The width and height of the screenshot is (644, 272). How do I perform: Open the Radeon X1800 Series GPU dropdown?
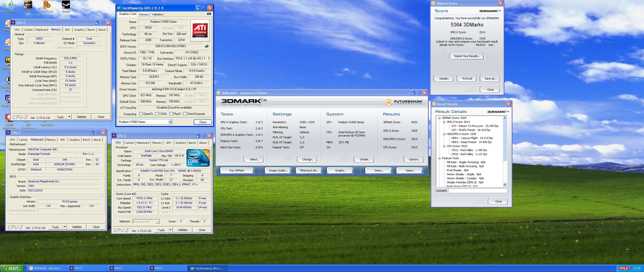click(170, 122)
